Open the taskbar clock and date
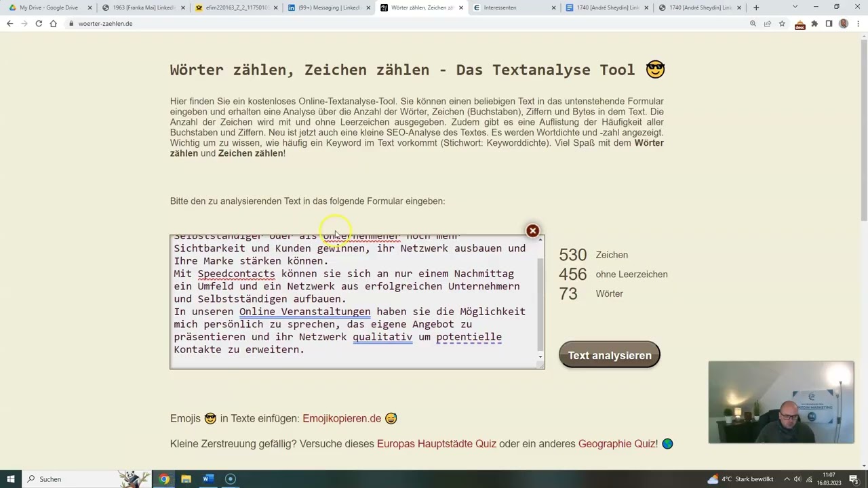Viewport: 868px width, 488px height. (x=829, y=479)
